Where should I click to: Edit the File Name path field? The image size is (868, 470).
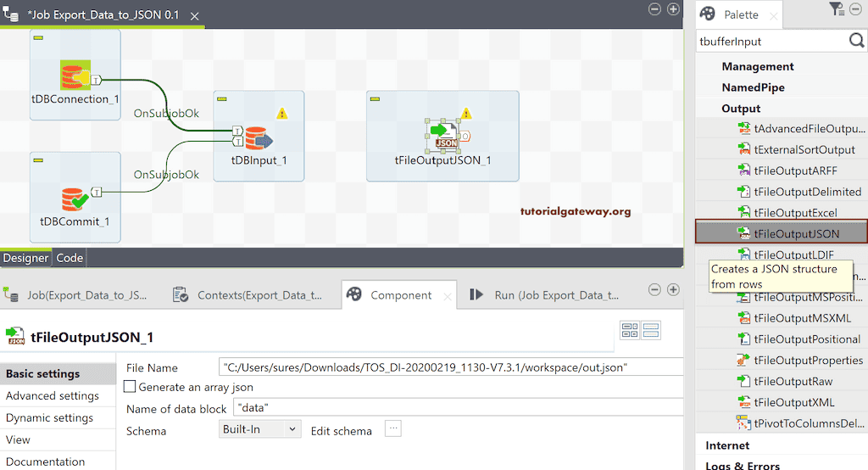point(451,367)
